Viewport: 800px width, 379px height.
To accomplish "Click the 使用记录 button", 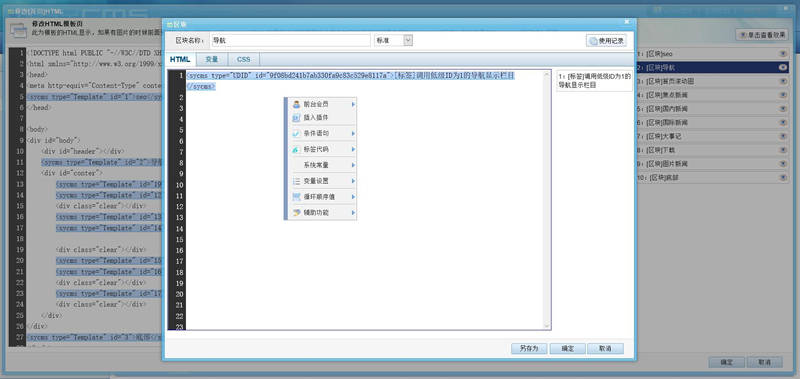I will point(606,40).
